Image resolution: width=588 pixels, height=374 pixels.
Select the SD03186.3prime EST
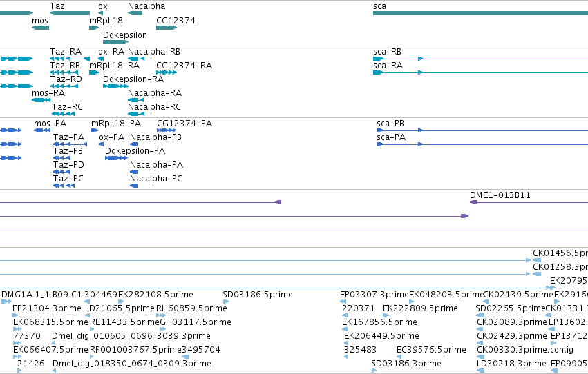(x=374, y=371)
